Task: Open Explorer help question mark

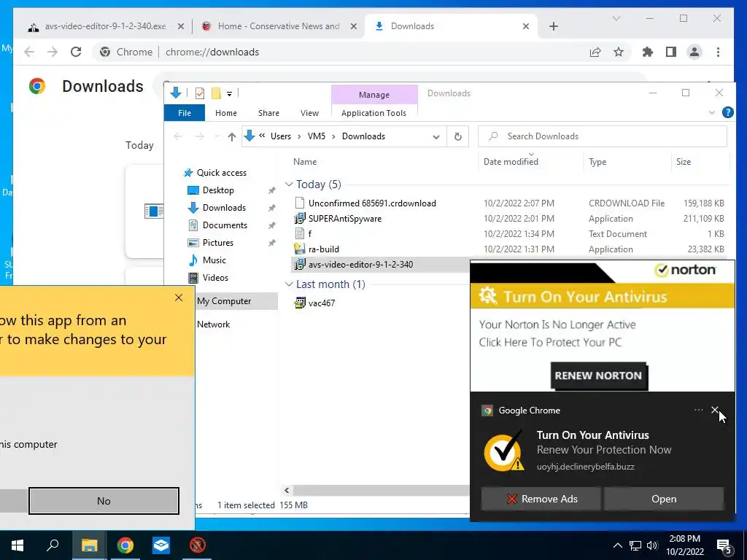Action: (727, 112)
